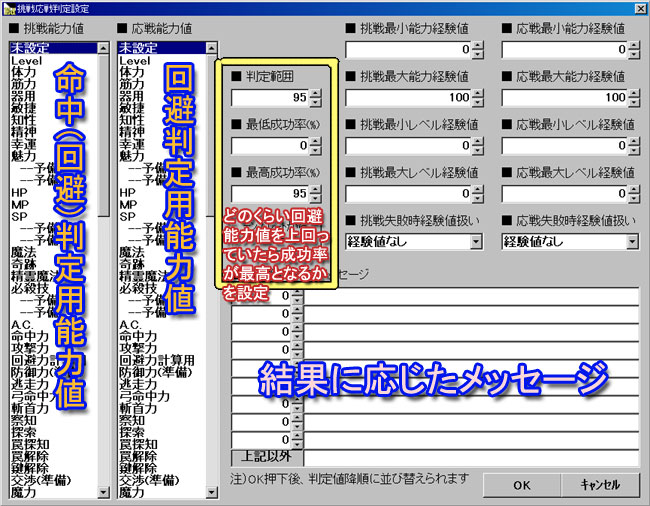Select 精神 in 挑戦能力値 list
Viewport: 650px width, 506px height.
[x=24, y=132]
